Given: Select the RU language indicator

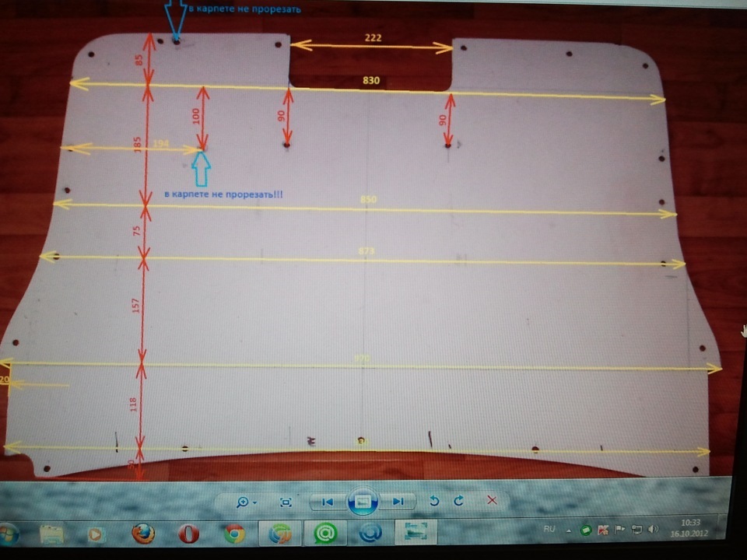Looking at the screenshot, I should [549, 529].
